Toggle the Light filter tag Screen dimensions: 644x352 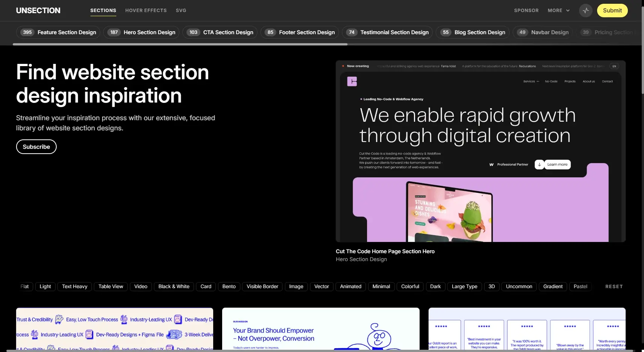coord(45,287)
